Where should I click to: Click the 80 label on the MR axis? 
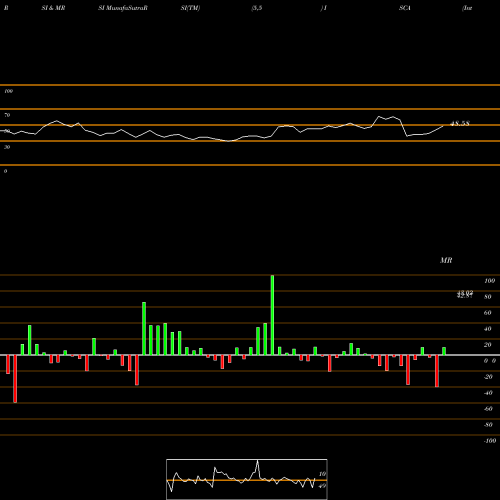tap(488, 297)
